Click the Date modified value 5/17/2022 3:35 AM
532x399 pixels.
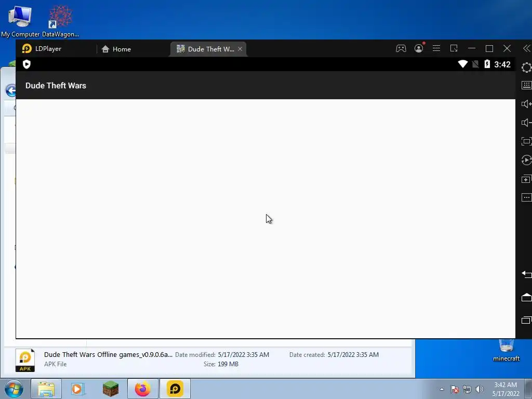pyautogui.click(x=243, y=355)
